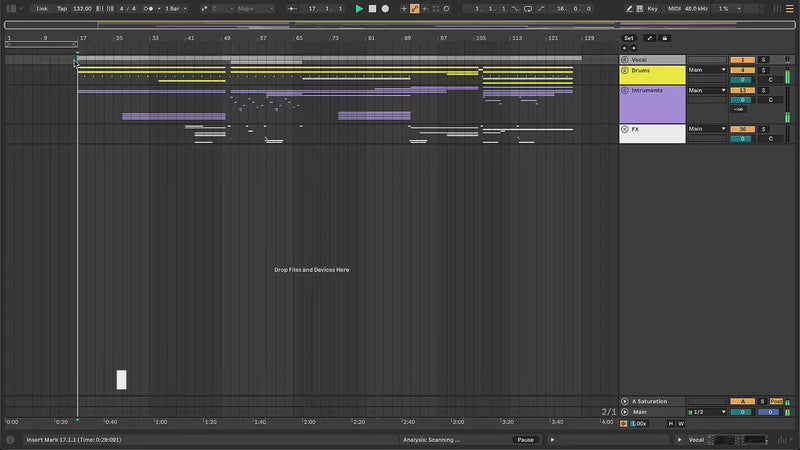This screenshot has height=450, width=800.
Task: Unfold the Intruments group track
Action: (625, 90)
